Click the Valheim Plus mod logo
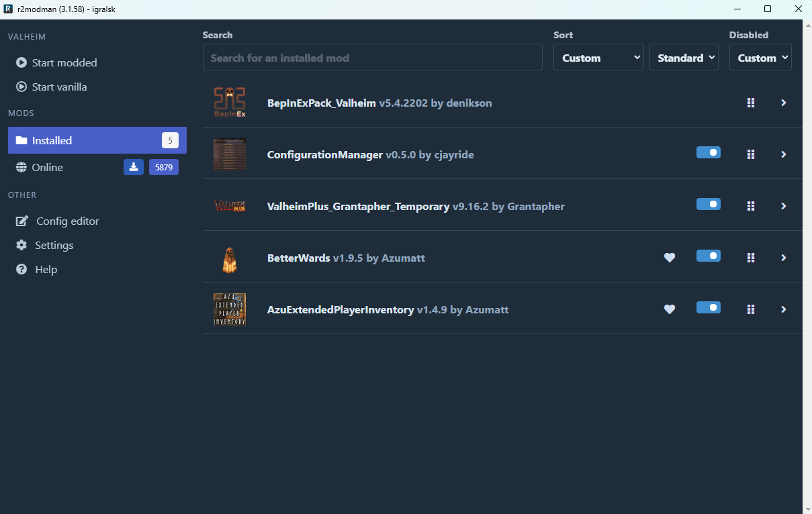 tap(230, 206)
